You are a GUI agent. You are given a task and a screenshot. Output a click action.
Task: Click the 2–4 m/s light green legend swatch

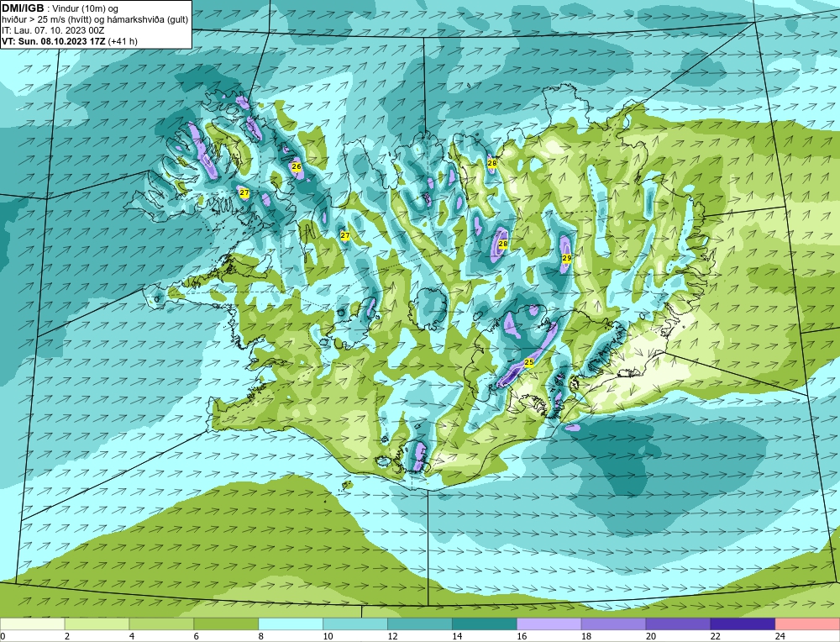point(97,624)
